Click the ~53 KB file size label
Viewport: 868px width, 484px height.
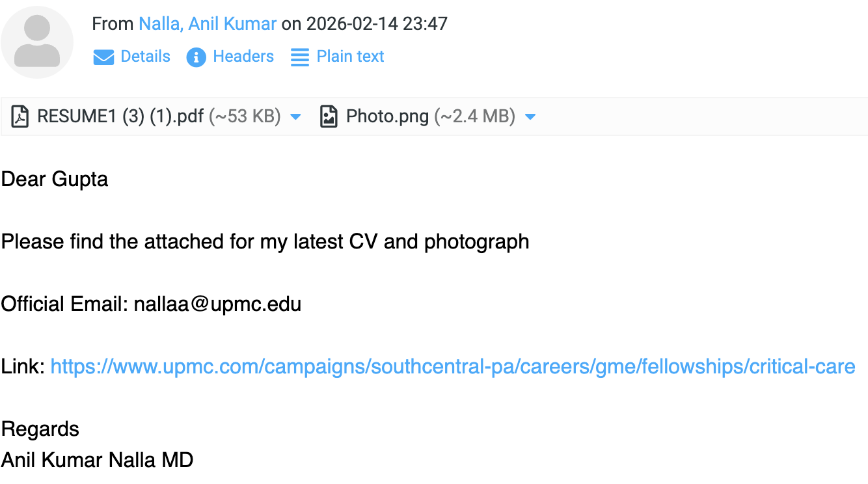point(245,116)
